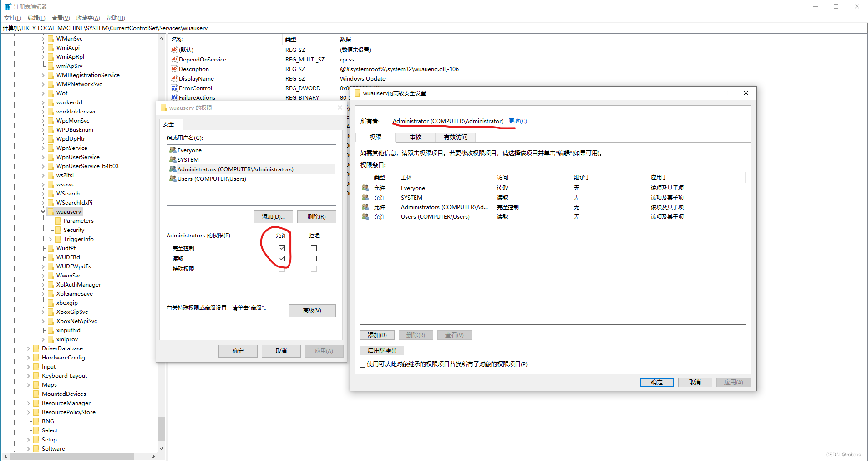Click 取消 in wuauserv permissions dialog

(281, 351)
